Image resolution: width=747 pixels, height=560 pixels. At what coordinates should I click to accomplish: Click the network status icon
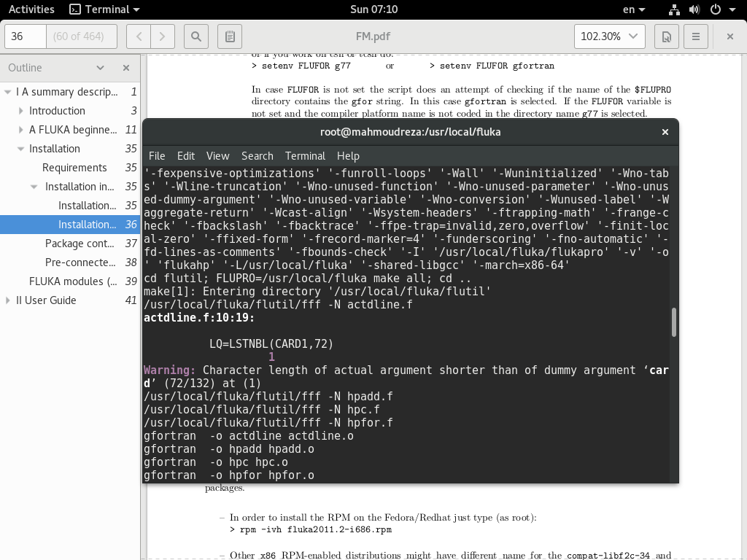pyautogui.click(x=674, y=9)
